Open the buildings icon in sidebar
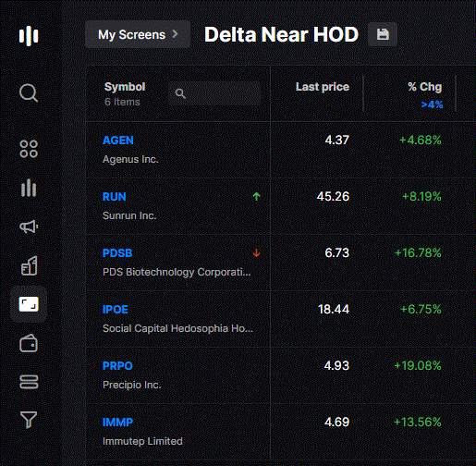 pyautogui.click(x=29, y=265)
